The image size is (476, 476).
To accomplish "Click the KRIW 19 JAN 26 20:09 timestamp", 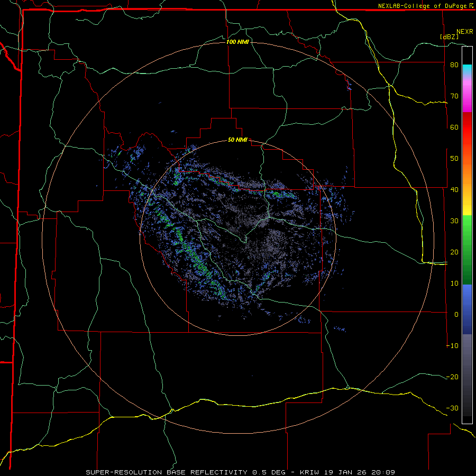I will pos(347,472).
